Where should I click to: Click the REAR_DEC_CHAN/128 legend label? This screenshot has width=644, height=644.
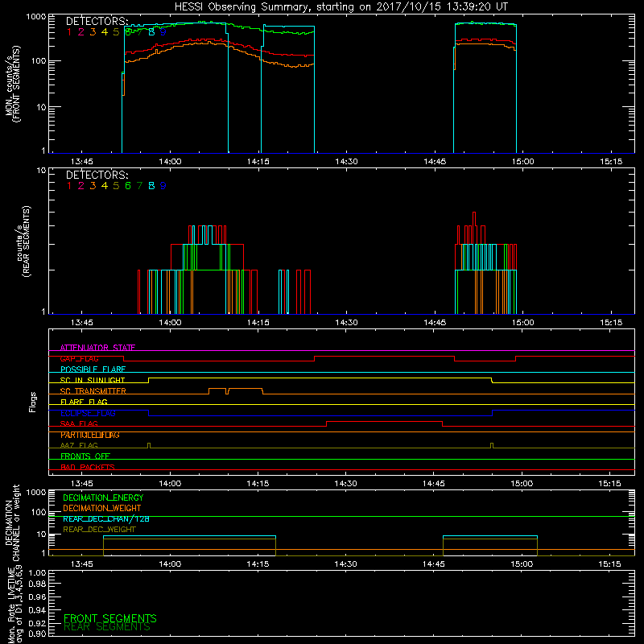pyautogui.click(x=106, y=518)
